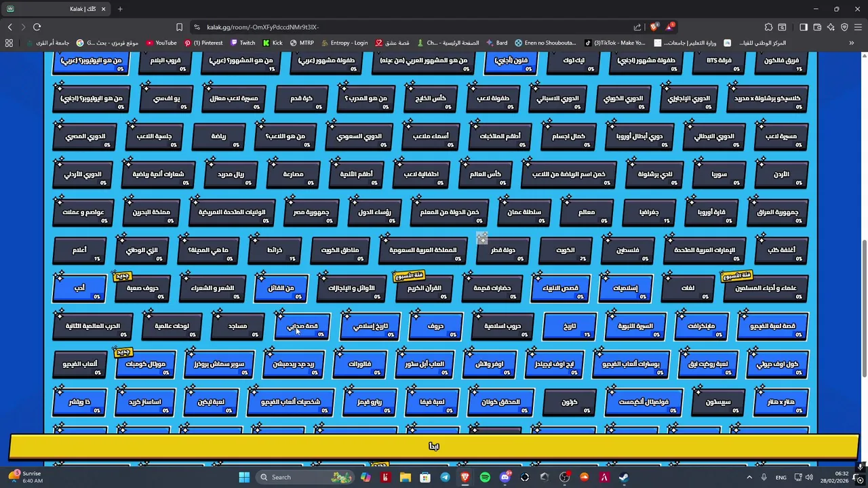Click the page vertical scrollbar thumb
The width and height of the screenshot is (868, 488).
click(864, 308)
